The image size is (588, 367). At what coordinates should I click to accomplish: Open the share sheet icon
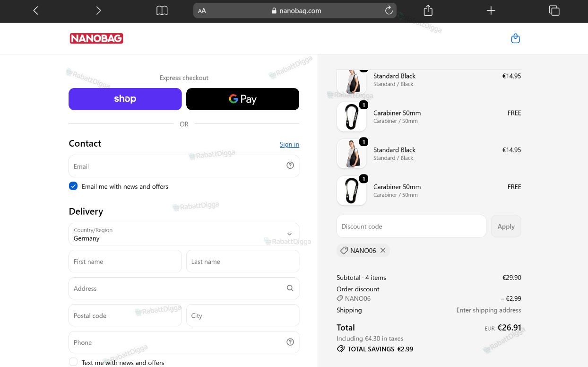point(428,10)
